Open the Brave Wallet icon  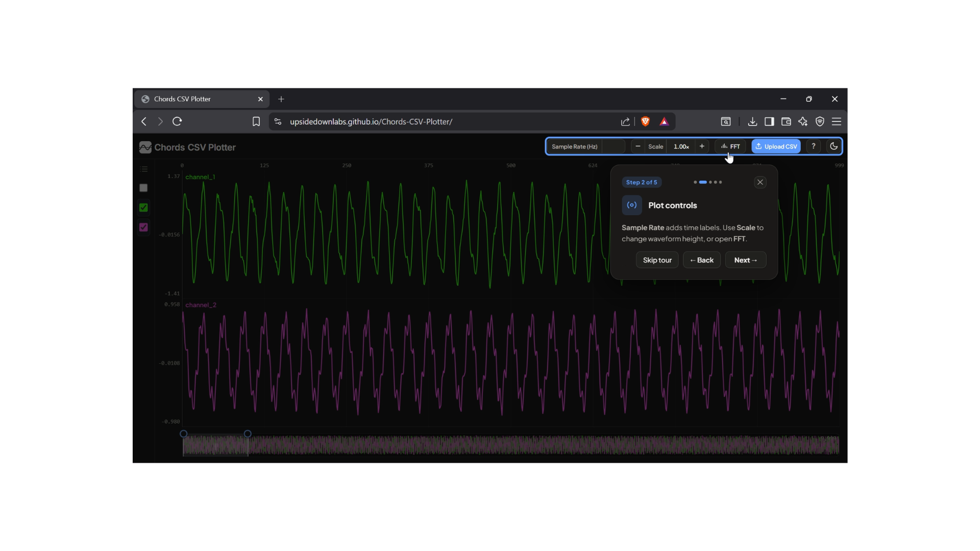coord(786,121)
